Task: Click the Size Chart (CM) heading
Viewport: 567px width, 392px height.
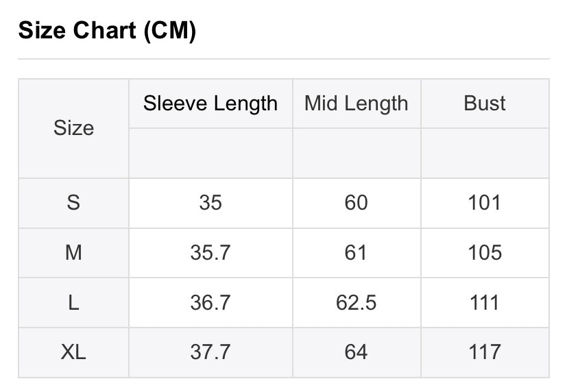Action: coord(107,30)
